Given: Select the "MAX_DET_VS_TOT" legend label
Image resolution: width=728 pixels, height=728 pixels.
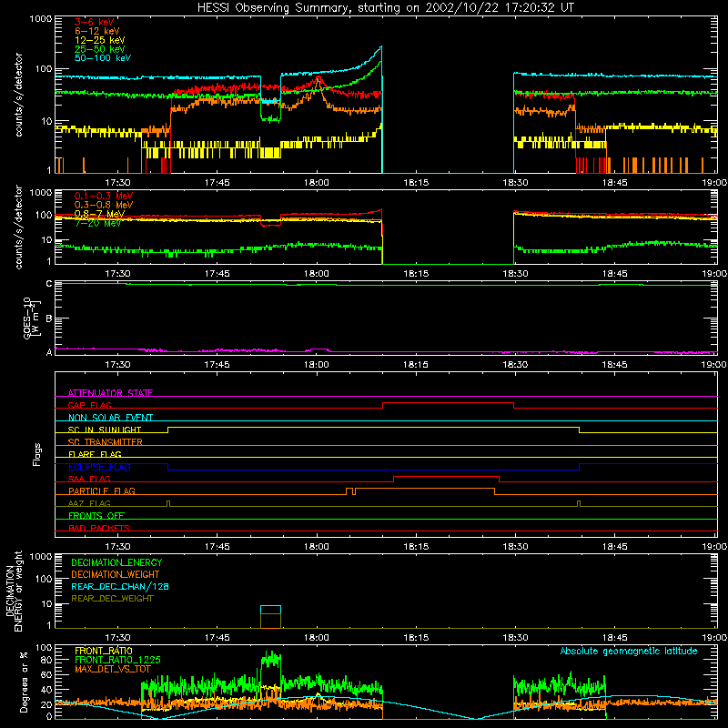Looking at the screenshot, I should pos(112,669).
